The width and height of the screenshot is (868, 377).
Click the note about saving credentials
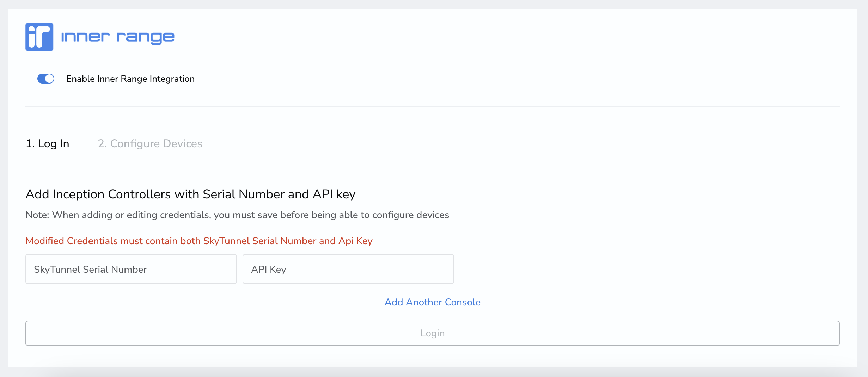237,215
